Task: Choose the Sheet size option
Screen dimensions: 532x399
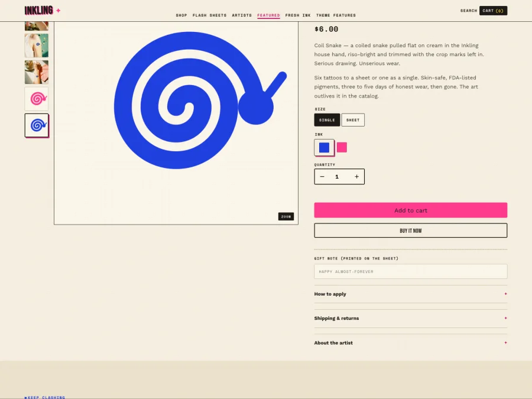Action: [x=353, y=120]
